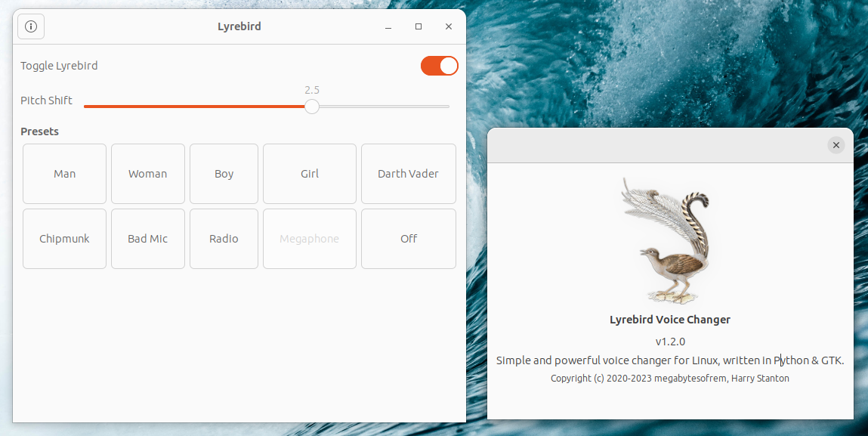Click the version text 'v1.2.0'
The width and height of the screenshot is (868, 436).
[x=670, y=342]
